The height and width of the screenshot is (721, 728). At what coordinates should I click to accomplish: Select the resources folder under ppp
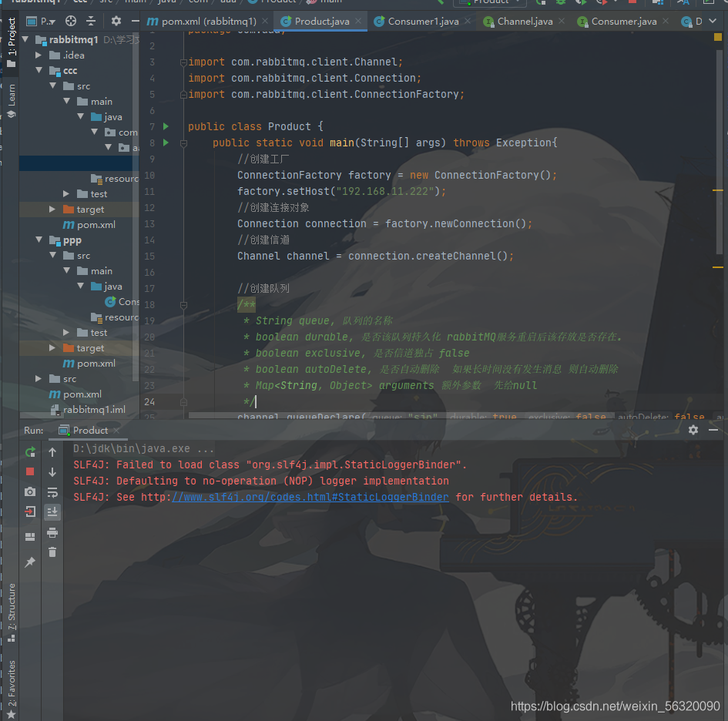(114, 317)
